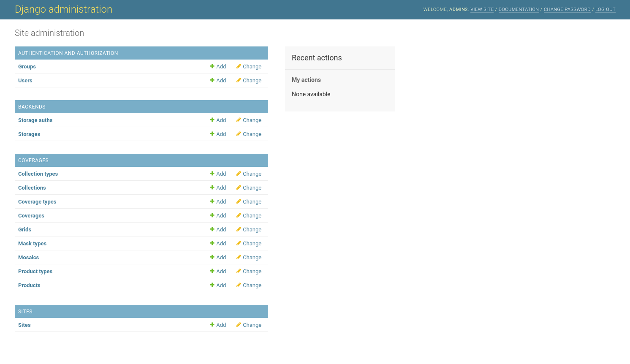Add a new Mosaic
Image resolution: width=630 pixels, height=364 pixels.
click(x=218, y=258)
